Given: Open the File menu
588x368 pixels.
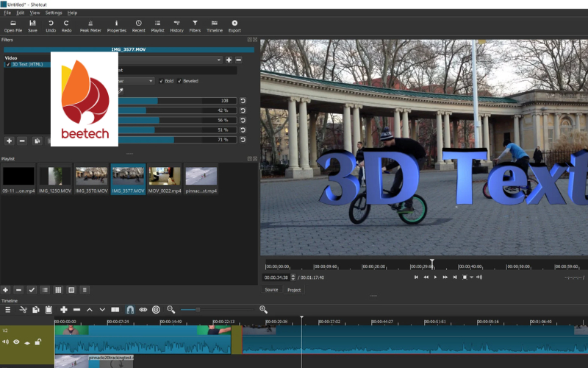Looking at the screenshot, I should tap(7, 13).
